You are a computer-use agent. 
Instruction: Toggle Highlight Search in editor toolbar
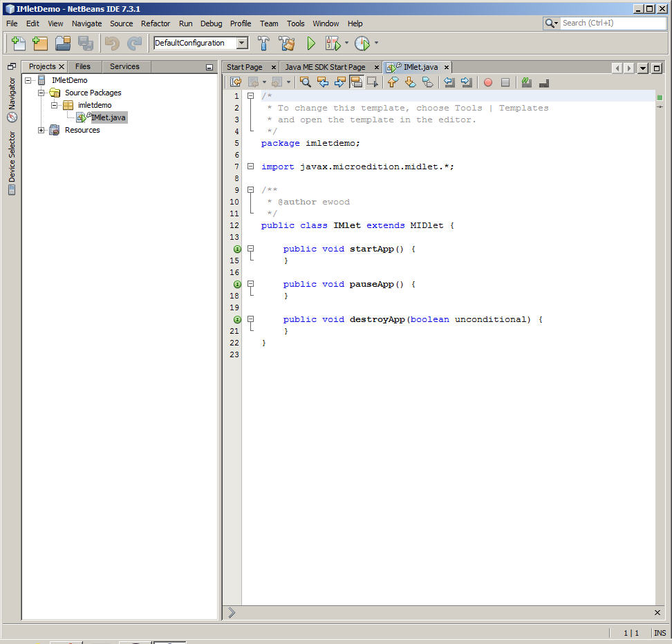click(356, 82)
